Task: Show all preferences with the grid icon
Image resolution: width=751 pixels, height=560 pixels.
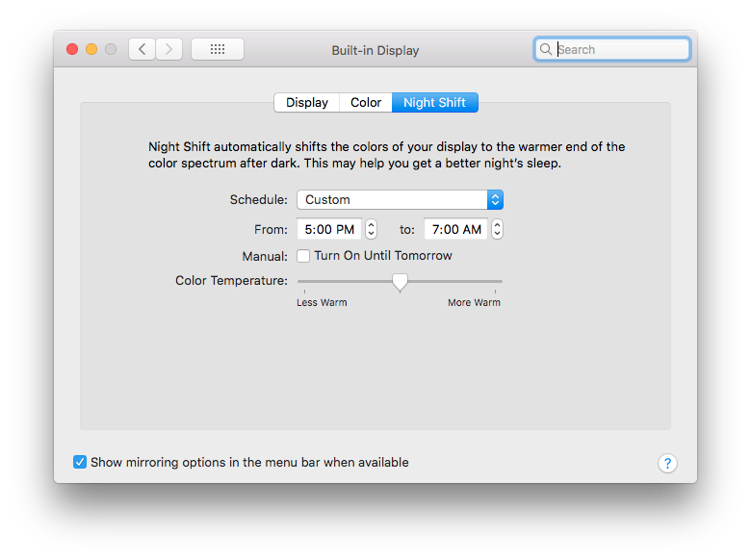Action: point(218,49)
